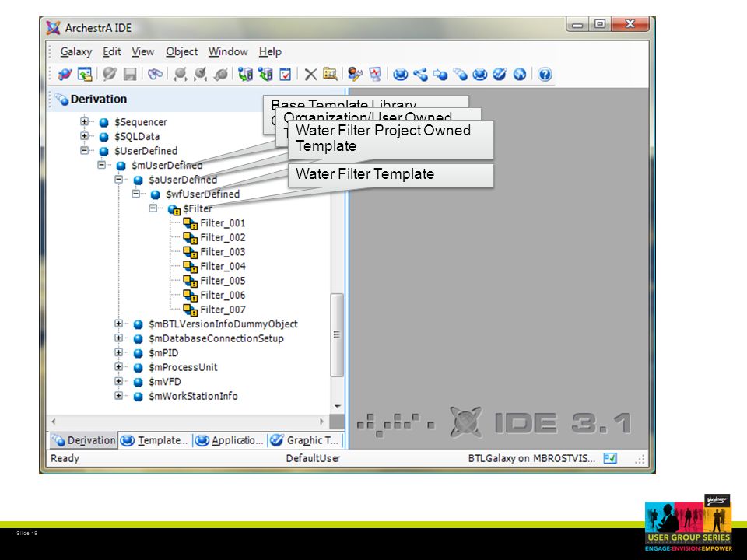747x560 pixels.
Task: Select the Filter_005 instance
Action: click(x=223, y=281)
